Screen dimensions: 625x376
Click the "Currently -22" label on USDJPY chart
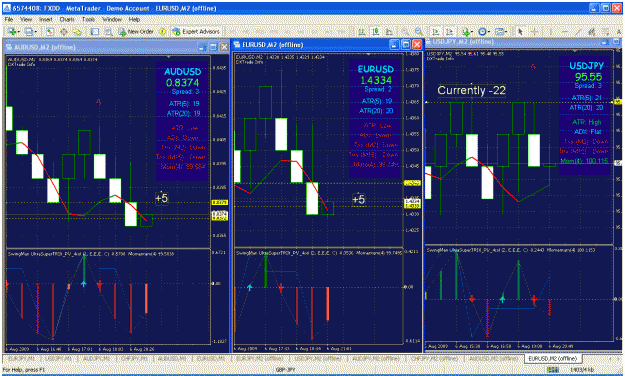click(471, 91)
